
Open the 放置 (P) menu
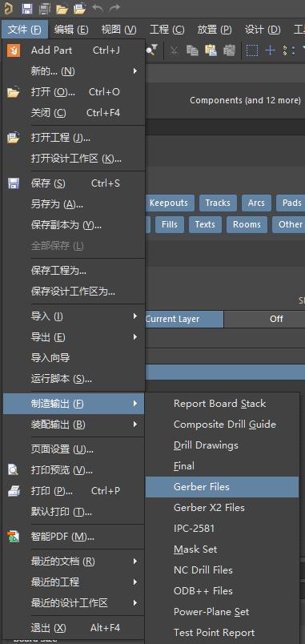tap(215, 30)
